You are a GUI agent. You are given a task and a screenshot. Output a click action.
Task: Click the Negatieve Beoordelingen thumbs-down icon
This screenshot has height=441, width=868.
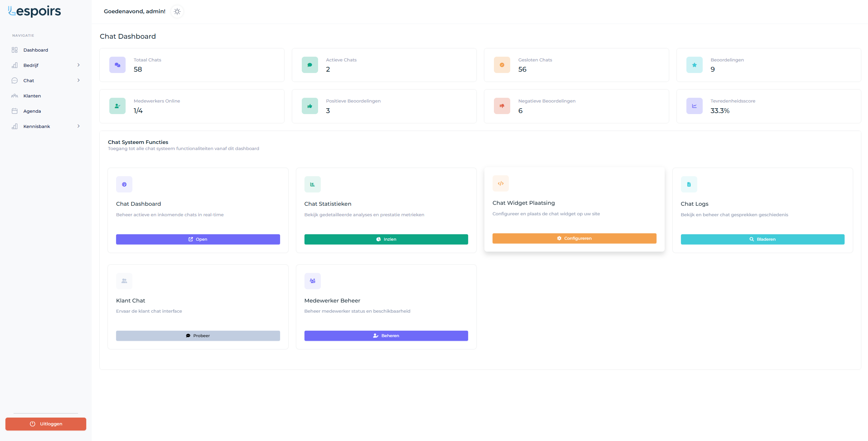502,106
